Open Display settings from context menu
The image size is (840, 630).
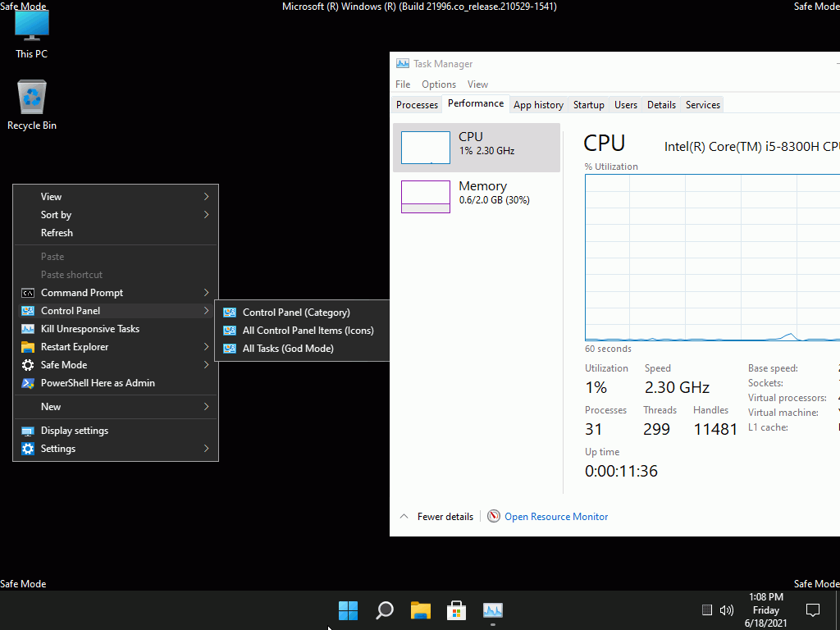(115, 431)
